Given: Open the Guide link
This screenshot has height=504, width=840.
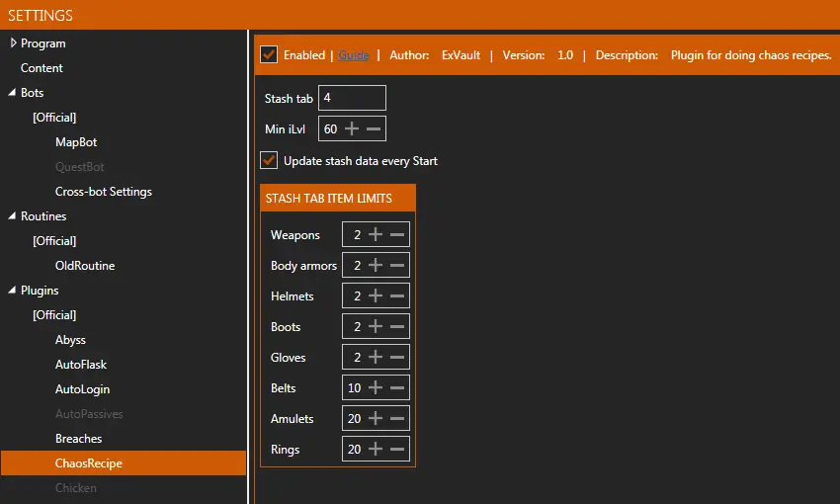Looking at the screenshot, I should (x=354, y=55).
